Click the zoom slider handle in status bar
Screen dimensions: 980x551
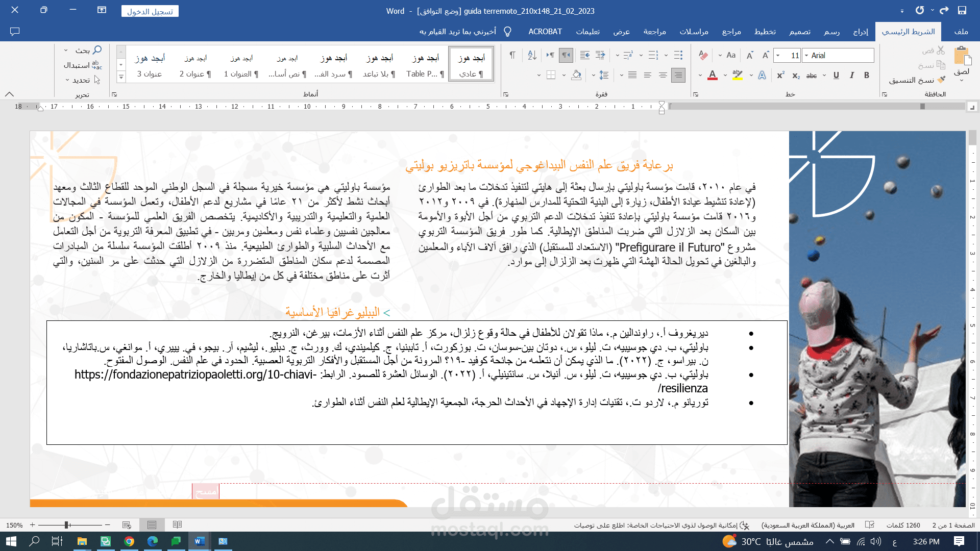point(66,524)
